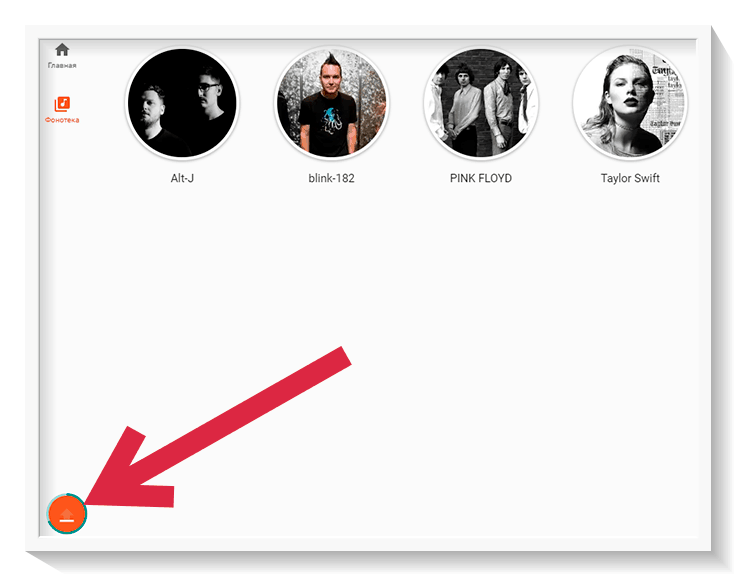Viewport: 736px width, 576px height.
Task: Click the band members in the Pink Floyd photo
Action: pyautogui.click(x=481, y=106)
